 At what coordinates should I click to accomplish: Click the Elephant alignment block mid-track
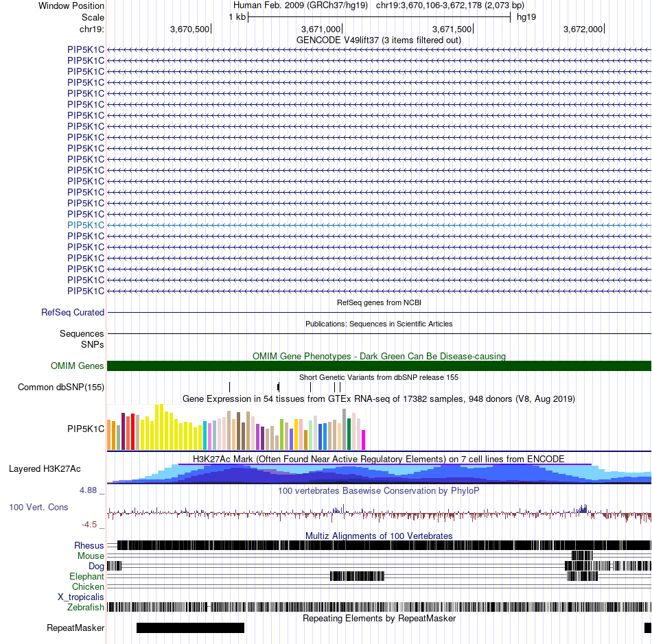[x=357, y=576]
